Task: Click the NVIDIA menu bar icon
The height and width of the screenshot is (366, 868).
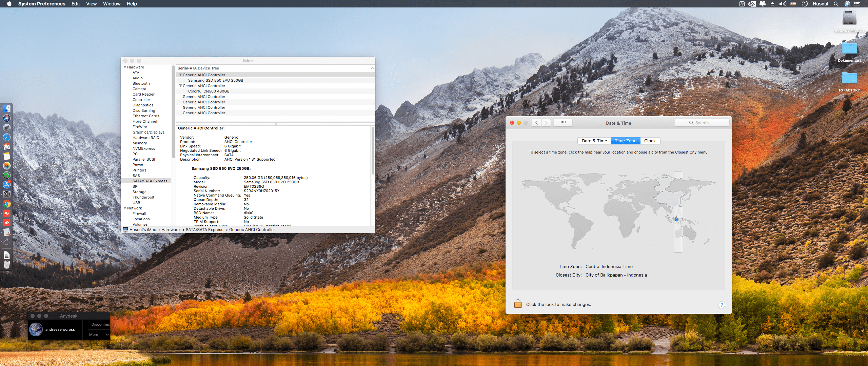Action: [x=752, y=4]
